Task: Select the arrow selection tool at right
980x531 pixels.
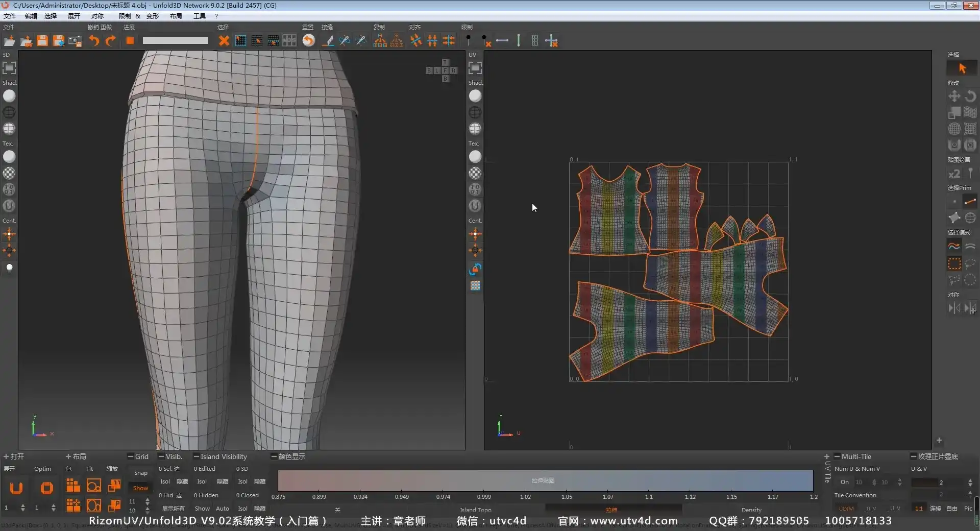Action: pos(962,68)
